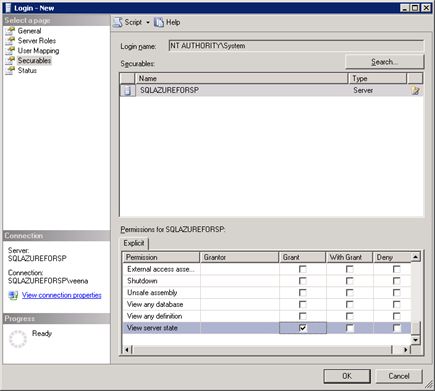Select the Explicit permissions tab

pos(134,243)
